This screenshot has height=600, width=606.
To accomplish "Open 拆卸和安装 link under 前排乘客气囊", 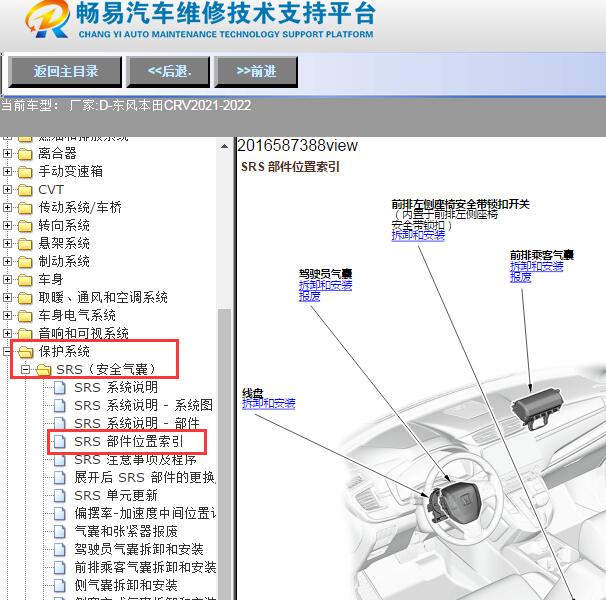I will [536, 266].
